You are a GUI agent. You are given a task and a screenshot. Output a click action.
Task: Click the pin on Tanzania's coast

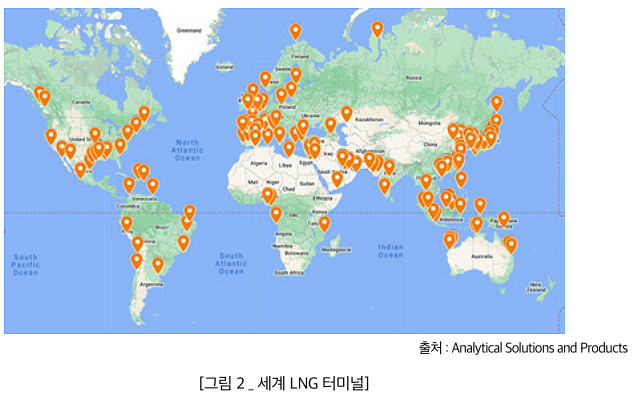(x=324, y=224)
